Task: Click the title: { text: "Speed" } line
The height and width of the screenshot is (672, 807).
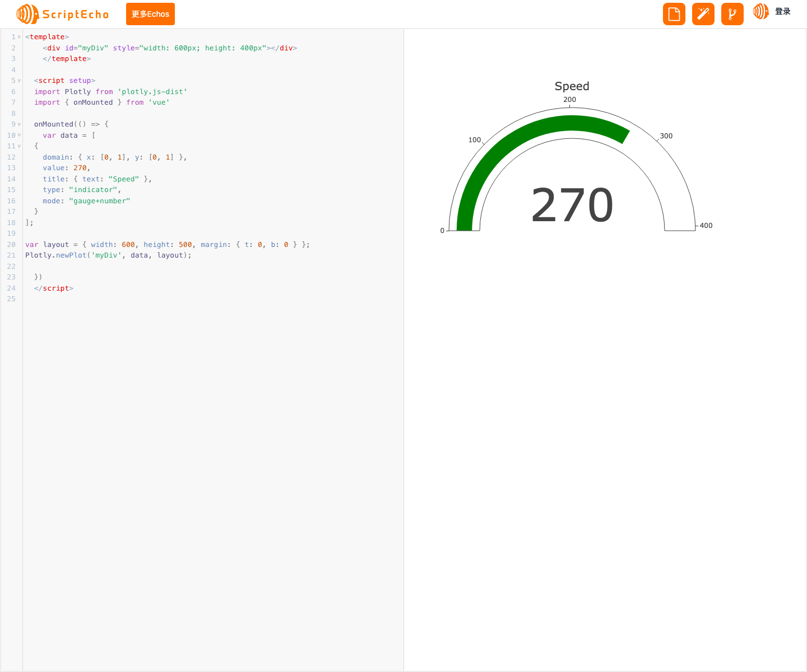Action: [98, 179]
